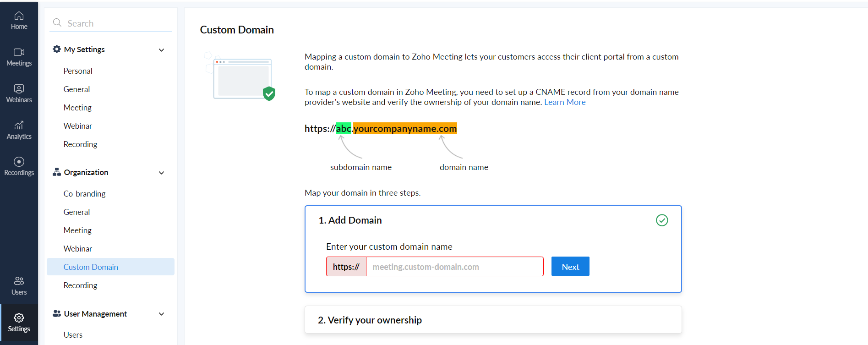Open the Learn More link

click(x=565, y=102)
